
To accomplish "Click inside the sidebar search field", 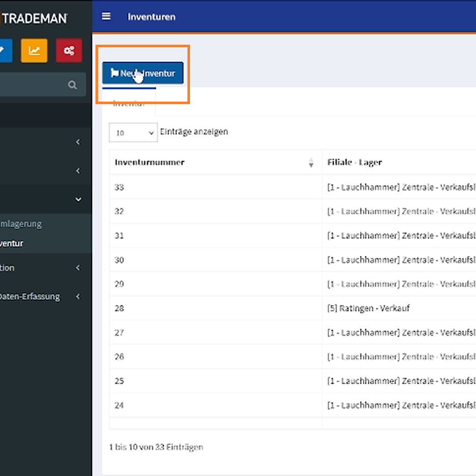I will point(36,84).
